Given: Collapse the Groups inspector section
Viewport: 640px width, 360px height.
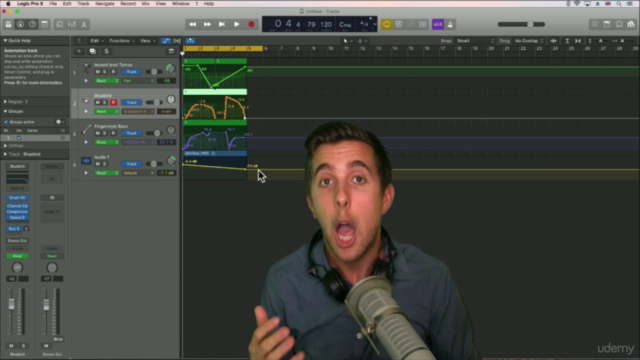Looking at the screenshot, I should coord(5,111).
